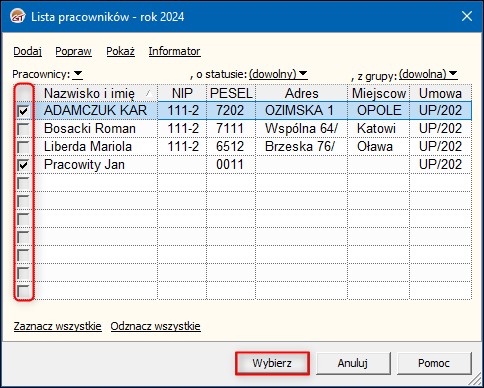This screenshot has width=484, height=388.
Task: Click the GT application icon in title bar
Action: tap(17, 16)
